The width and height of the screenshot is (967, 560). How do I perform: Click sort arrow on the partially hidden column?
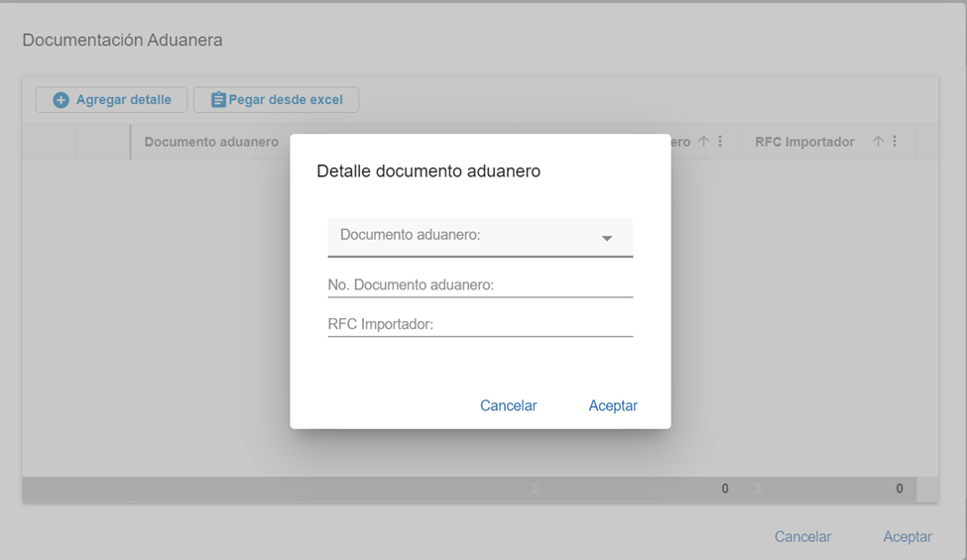[x=703, y=142]
